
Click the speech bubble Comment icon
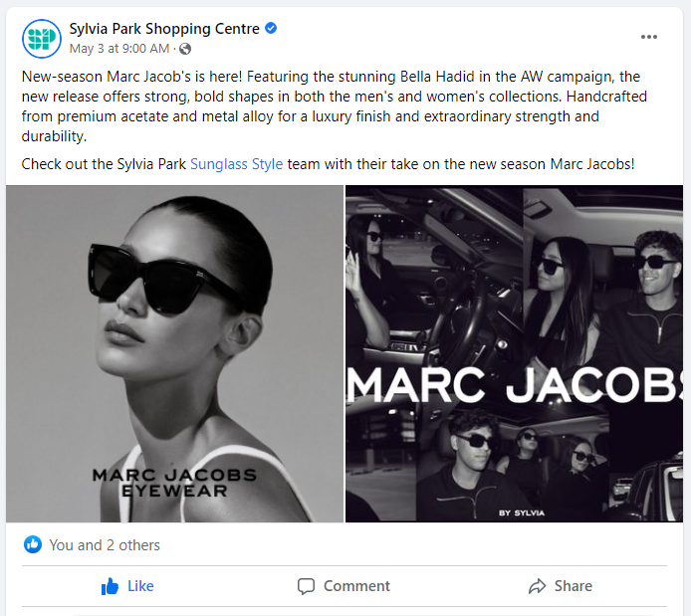click(x=306, y=586)
